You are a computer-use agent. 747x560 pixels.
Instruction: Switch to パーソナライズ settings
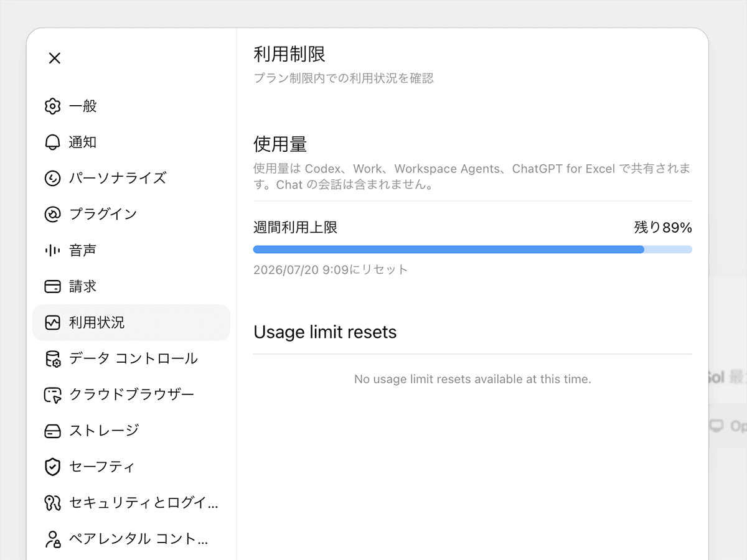click(131, 178)
